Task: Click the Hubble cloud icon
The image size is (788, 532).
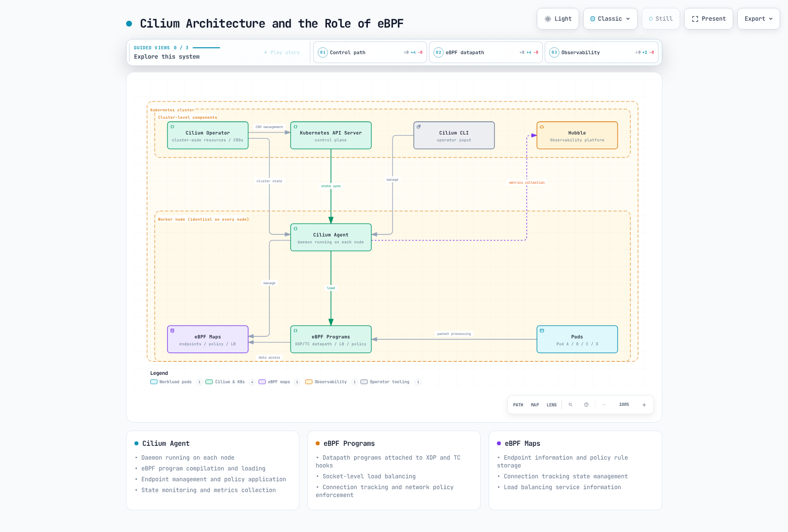Action: click(x=542, y=127)
